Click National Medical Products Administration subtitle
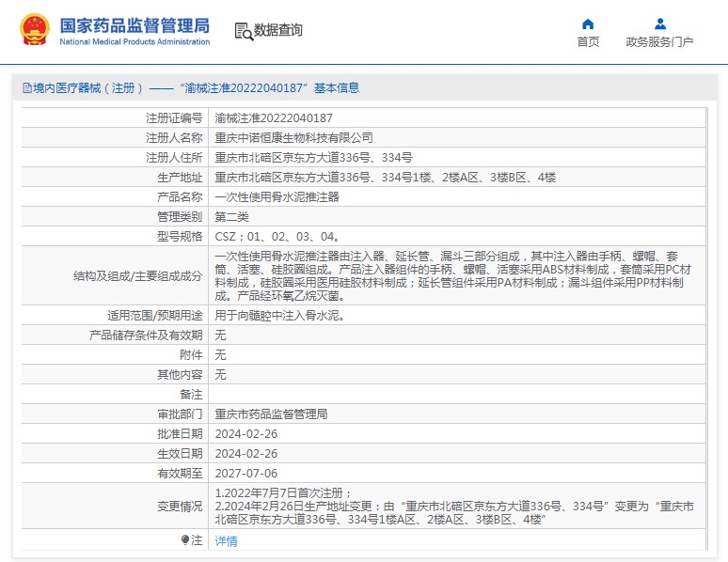The image size is (728, 562). pos(135,41)
